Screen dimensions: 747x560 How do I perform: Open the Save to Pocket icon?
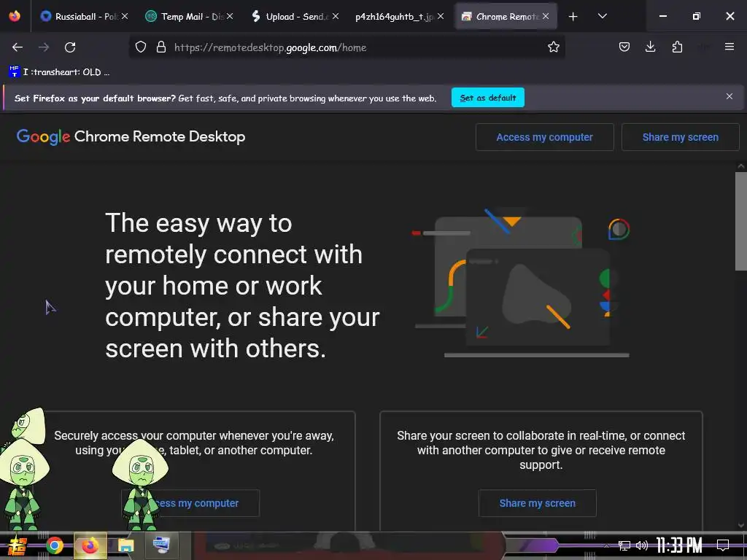point(624,47)
